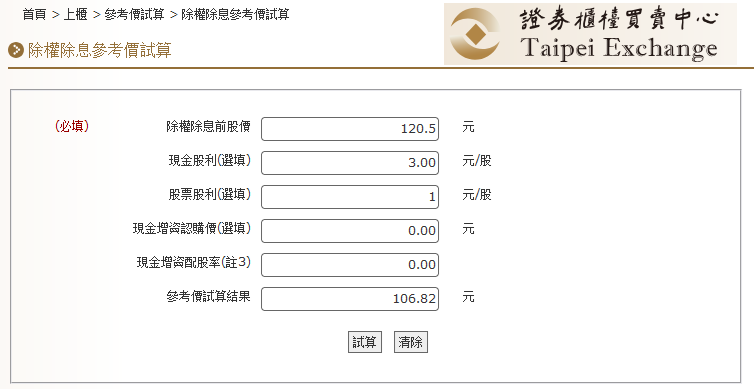Focus the 現金增資配股率 input field

click(x=350, y=265)
